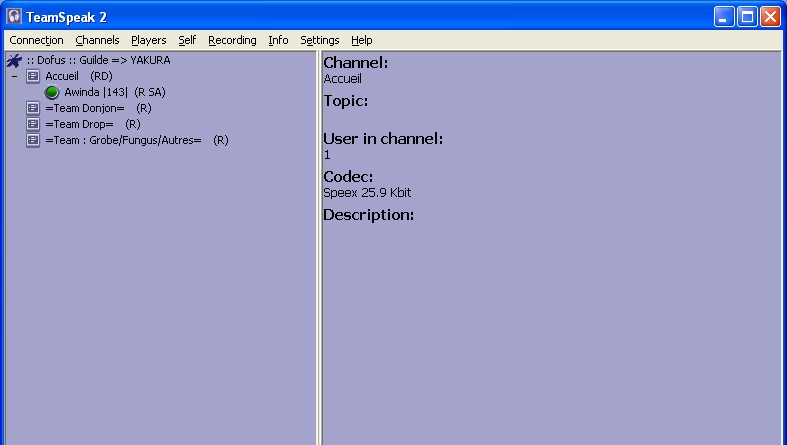The image size is (787, 445).
Task: Open the Help menu
Action: point(362,40)
